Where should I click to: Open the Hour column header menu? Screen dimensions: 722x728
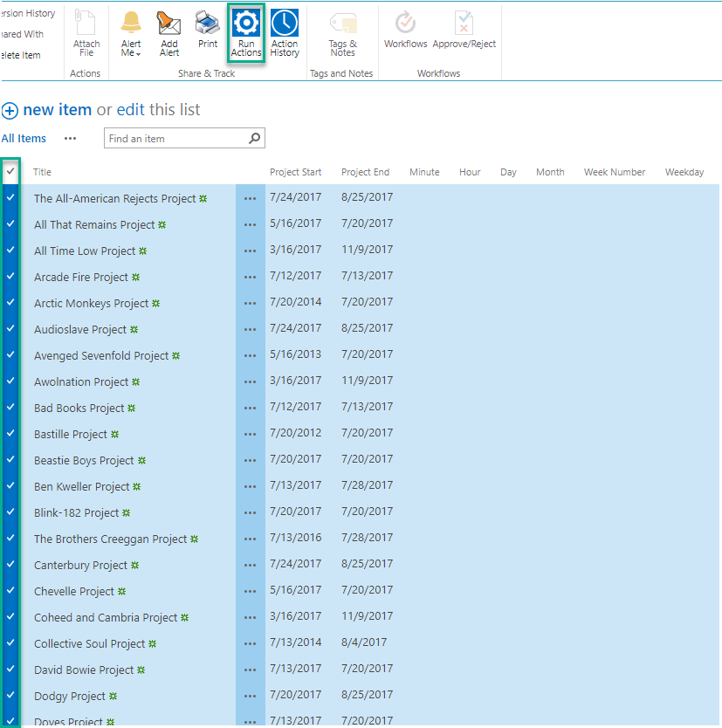coord(470,172)
